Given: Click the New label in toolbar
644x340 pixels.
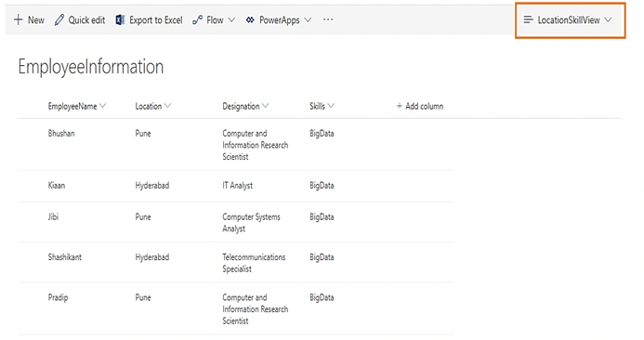Looking at the screenshot, I should 36,20.
